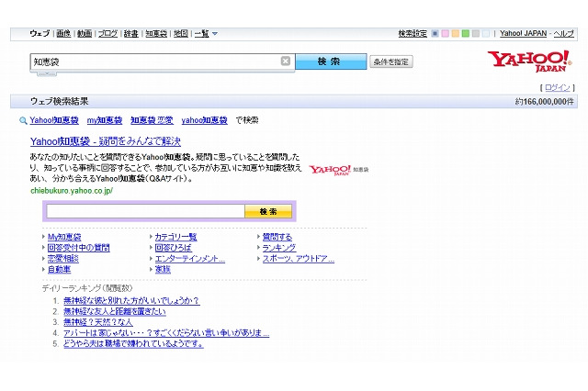Open 回答ひろば sitelink
Viewport: 588px width, 391px height.
coord(174,248)
